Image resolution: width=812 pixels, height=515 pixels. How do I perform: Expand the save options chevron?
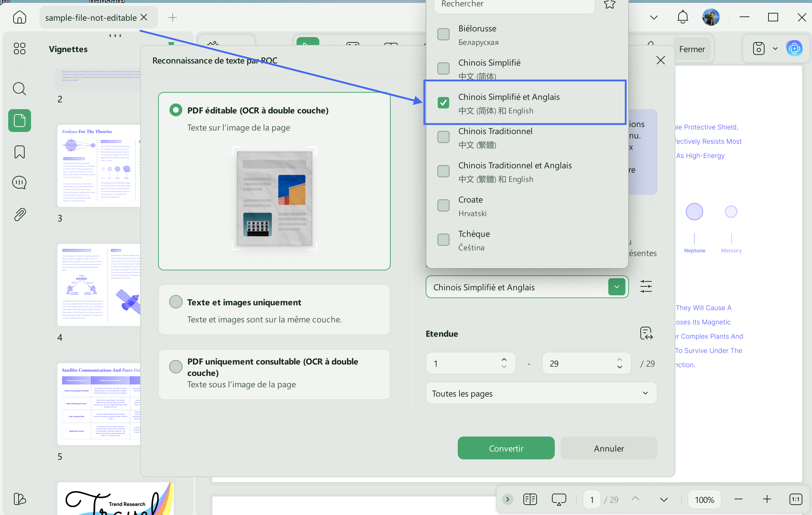(x=775, y=49)
